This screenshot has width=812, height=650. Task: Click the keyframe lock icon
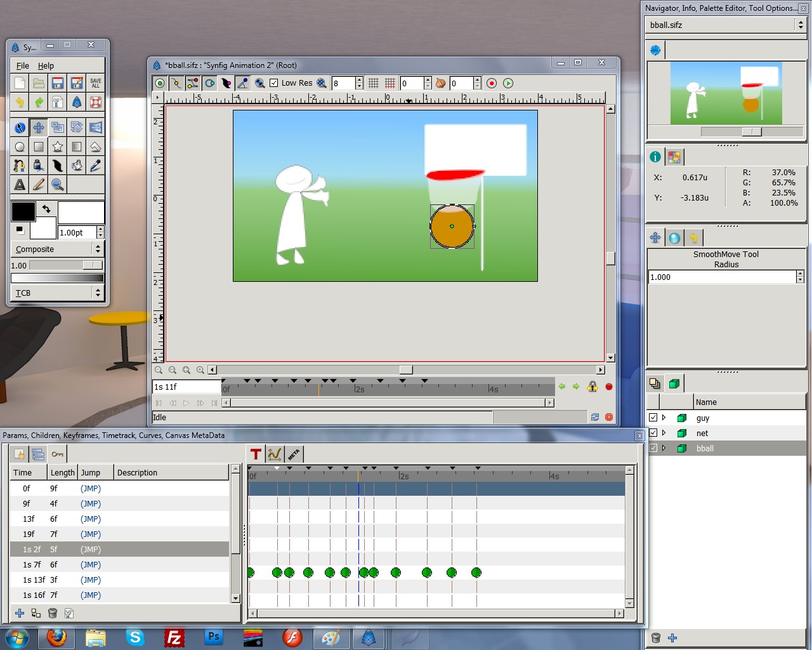(593, 387)
